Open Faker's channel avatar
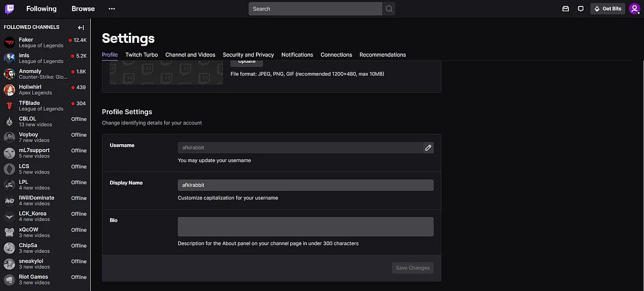The width and height of the screenshot is (644, 291). (x=10, y=42)
